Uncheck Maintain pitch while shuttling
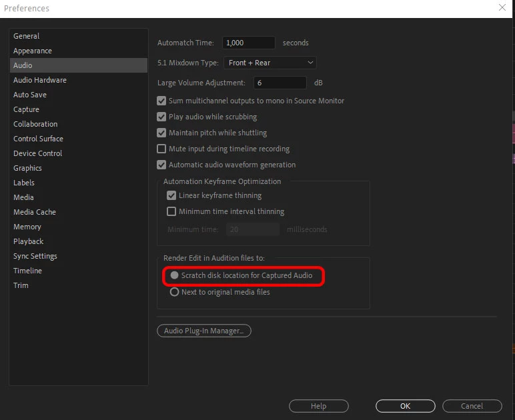The image size is (515, 420). click(161, 133)
